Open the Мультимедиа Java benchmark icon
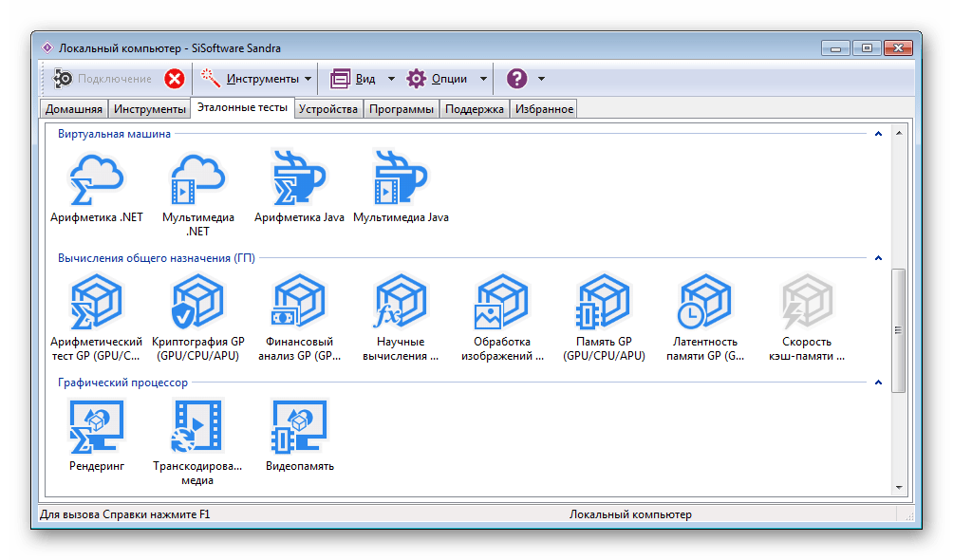This screenshot has width=953, height=560. pyautogui.click(x=401, y=179)
